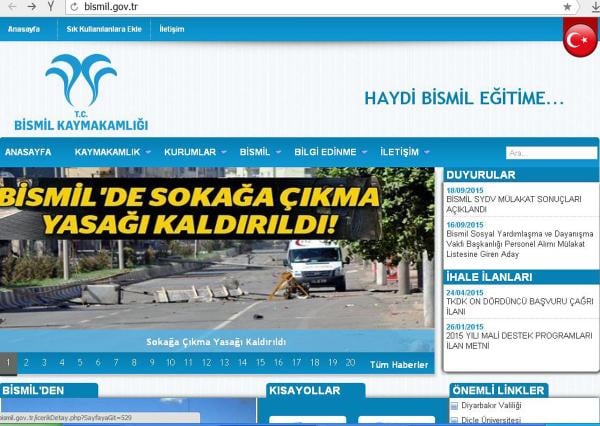Click the date 18/09/2015 in announcements
This screenshot has height=426, width=600.
[x=465, y=190]
